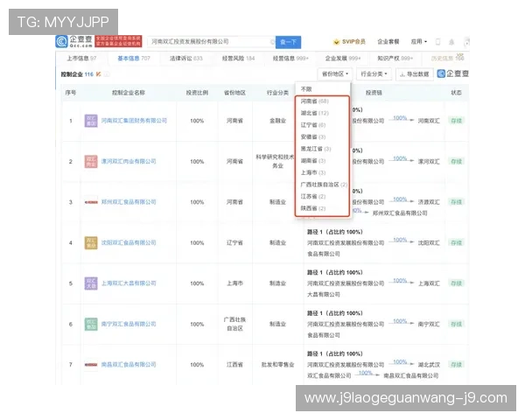This screenshot has width=525, height=420.
Task: Open the 郑州双汇食品有限公司 link in row 3
Action: click(129, 202)
